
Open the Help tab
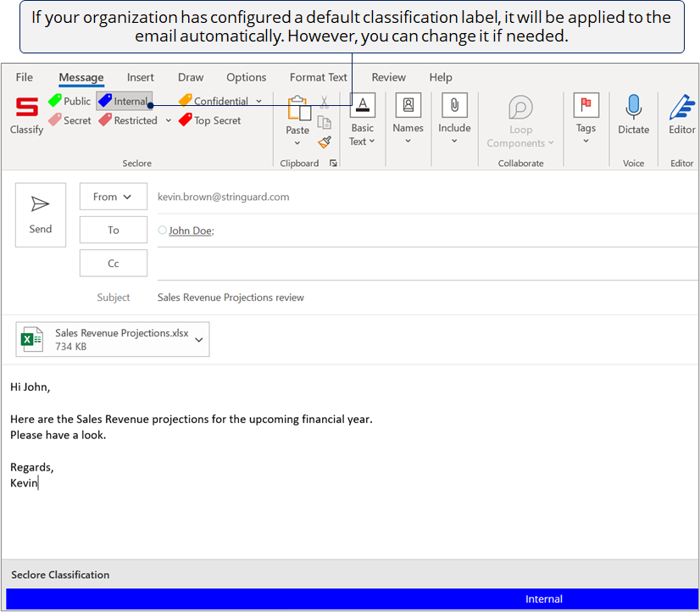click(441, 77)
